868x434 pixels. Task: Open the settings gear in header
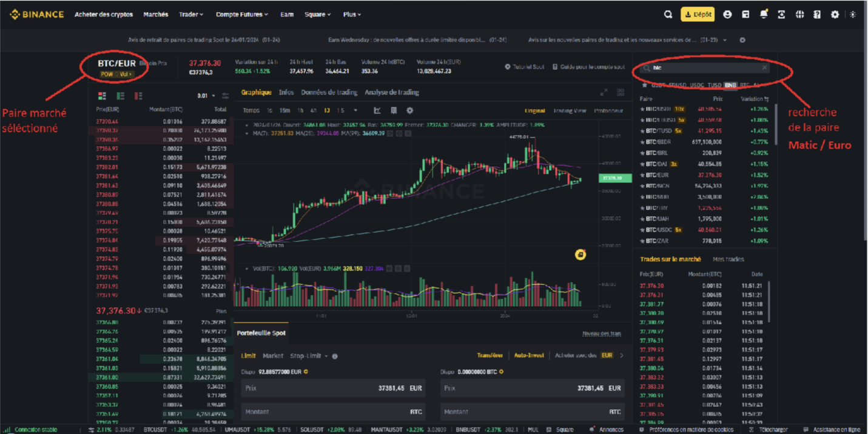click(x=835, y=15)
